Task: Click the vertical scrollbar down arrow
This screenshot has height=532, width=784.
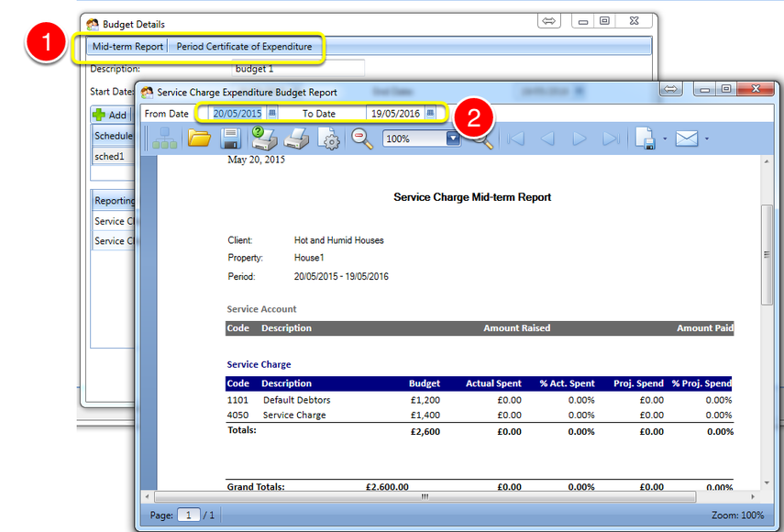Action: pos(767,483)
